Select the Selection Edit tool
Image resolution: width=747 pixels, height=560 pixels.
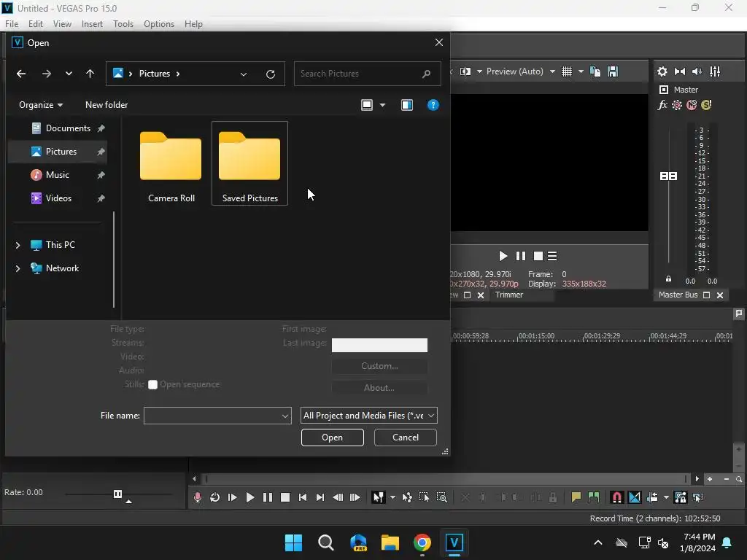tap(424, 497)
